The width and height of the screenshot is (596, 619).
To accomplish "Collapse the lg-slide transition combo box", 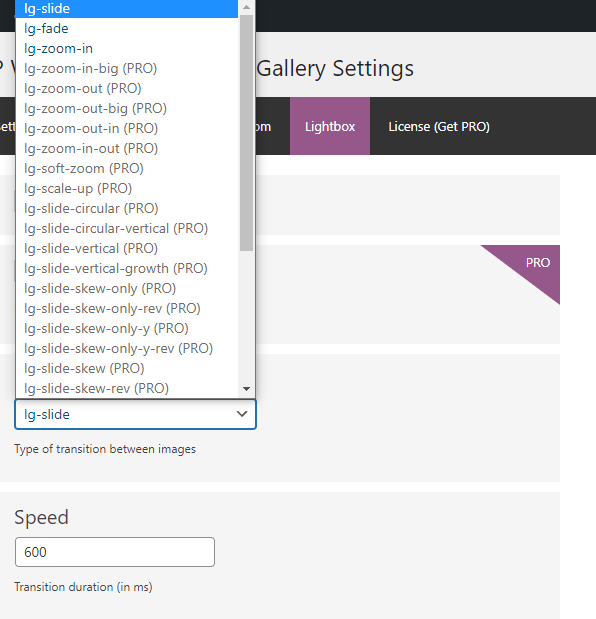I will coord(135,414).
